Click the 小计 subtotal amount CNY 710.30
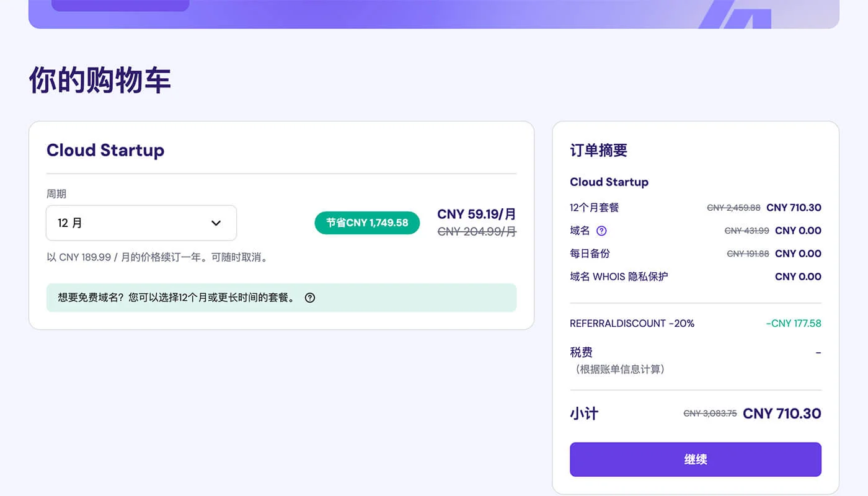 [x=781, y=413]
